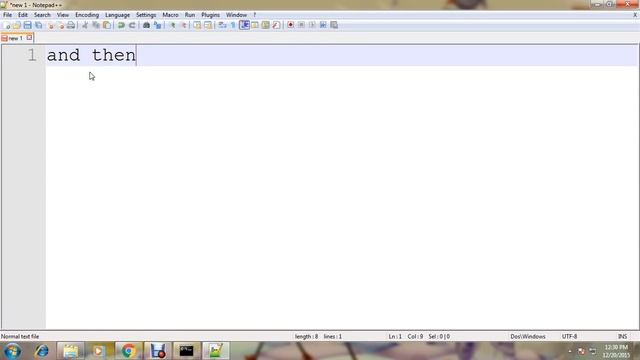640x360 pixels.
Task: Click 'Dos\Windows' in the status bar
Action: click(527, 336)
